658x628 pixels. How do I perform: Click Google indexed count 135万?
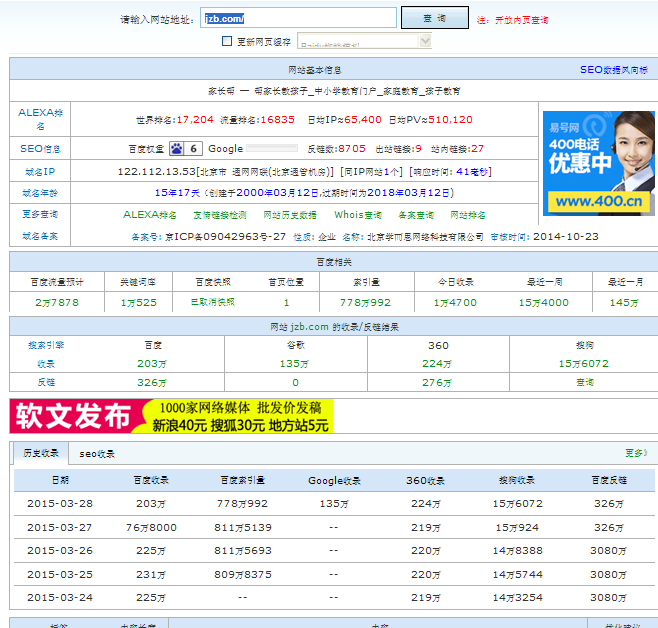coord(294,364)
